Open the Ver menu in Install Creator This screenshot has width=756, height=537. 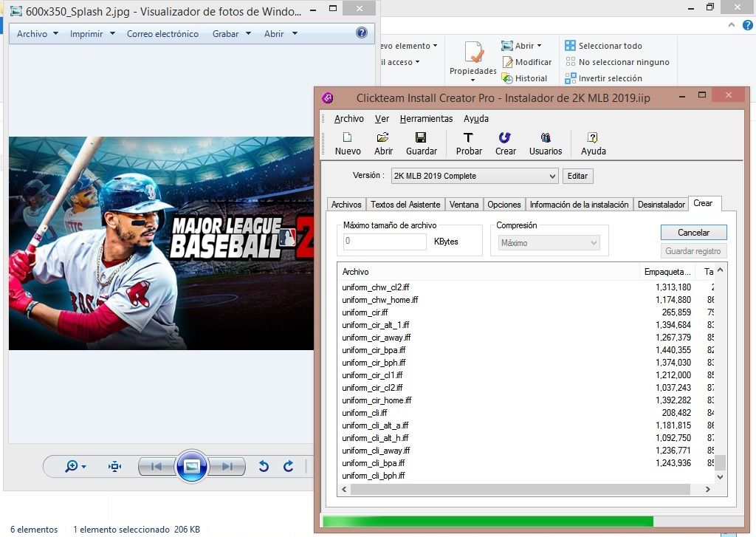coord(382,119)
